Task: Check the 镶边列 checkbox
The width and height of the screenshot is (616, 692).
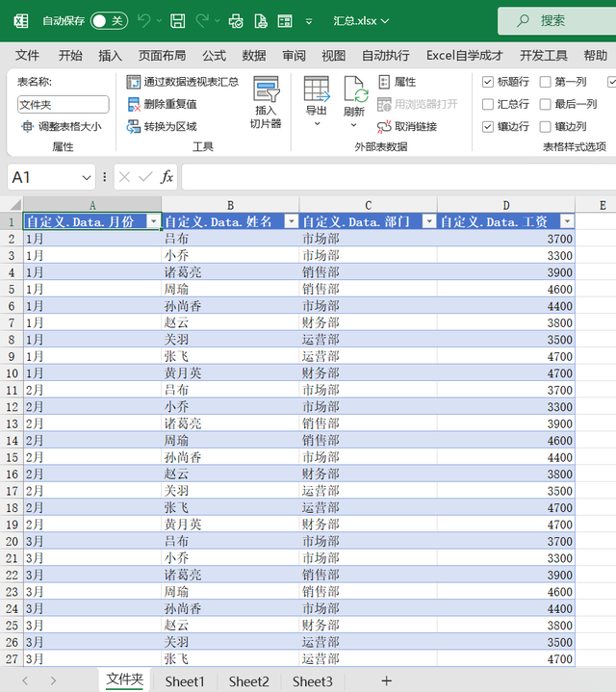Action: pos(546,127)
